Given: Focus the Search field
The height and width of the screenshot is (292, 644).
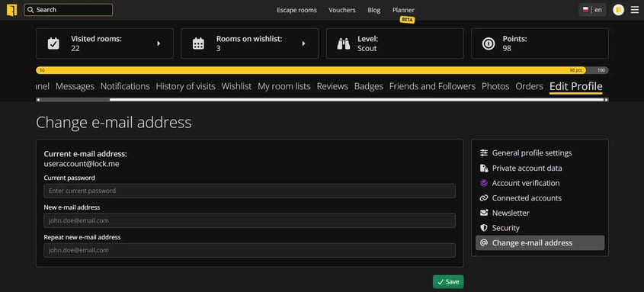Looking at the screenshot, I should (68, 10).
